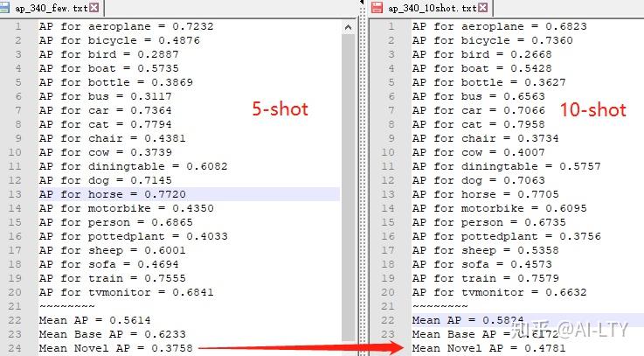Click line 'AP for aeroplane = 0.6823'
The height and width of the screenshot is (356, 644).
click(500, 26)
